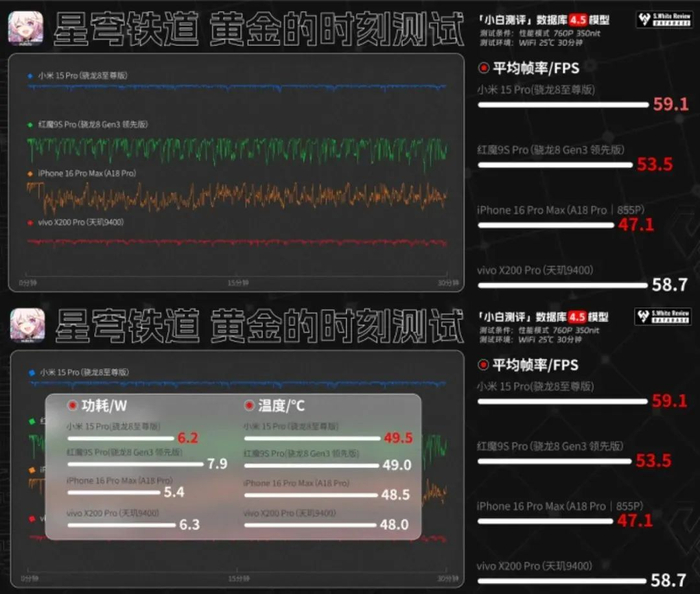Click the game app icon in the first chart header

26,29
